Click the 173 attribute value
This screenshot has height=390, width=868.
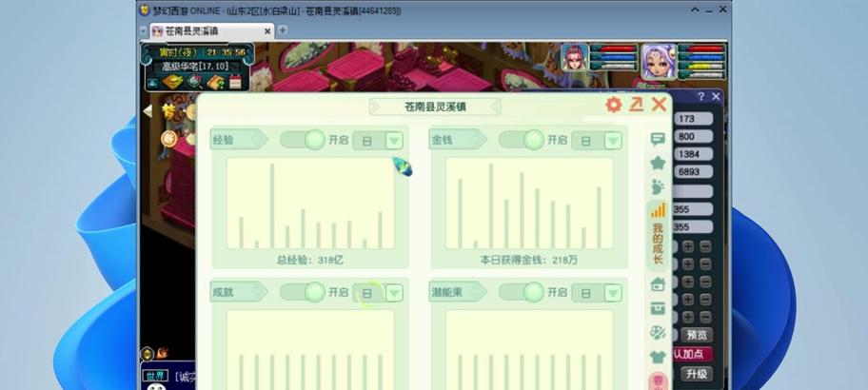(692, 118)
